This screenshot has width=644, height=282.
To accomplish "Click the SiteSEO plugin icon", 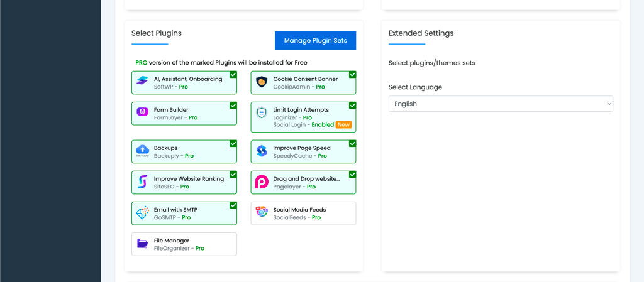I will pos(142,182).
